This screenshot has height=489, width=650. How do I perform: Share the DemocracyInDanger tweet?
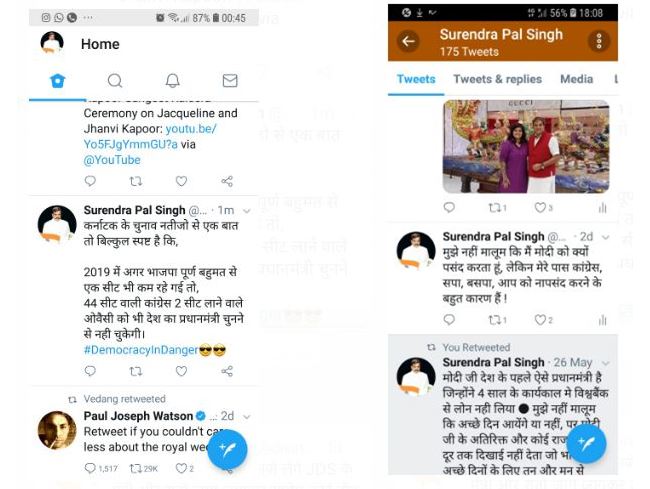[227, 371]
